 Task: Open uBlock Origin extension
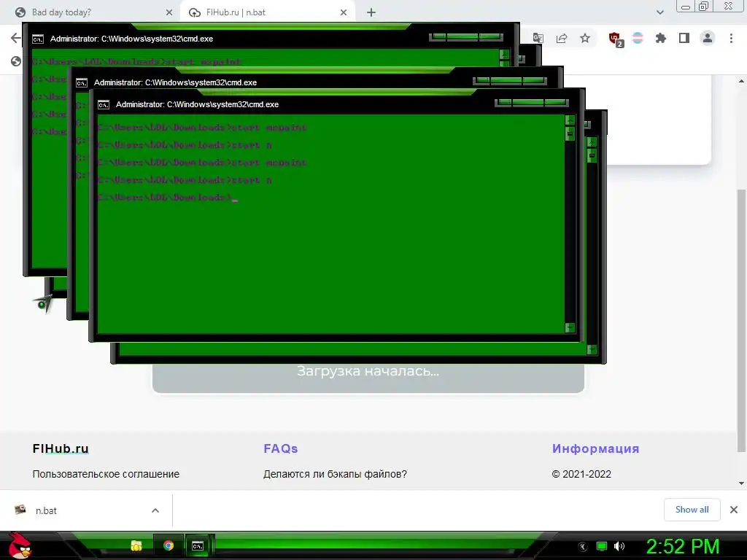point(616,39)
